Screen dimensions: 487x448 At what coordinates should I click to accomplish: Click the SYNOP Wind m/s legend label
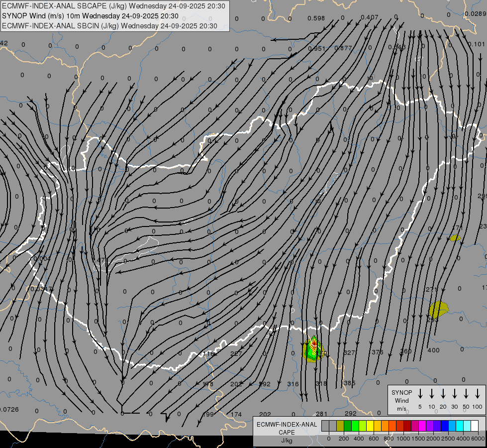click(x=401, y=400)
